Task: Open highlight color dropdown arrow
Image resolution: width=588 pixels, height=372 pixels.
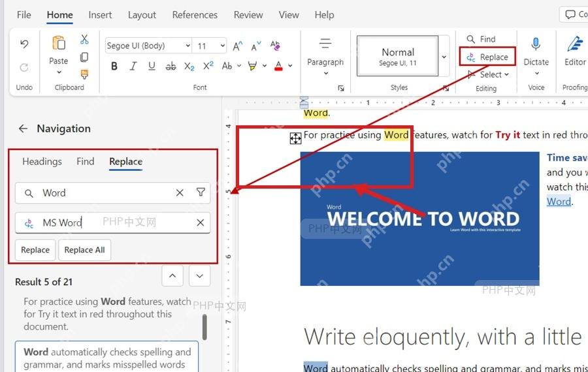Action: point(265,66)
